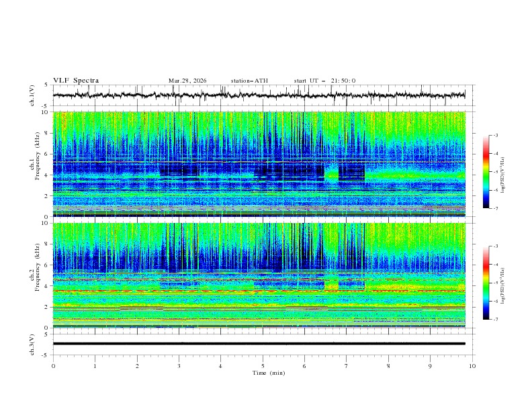Click the "ch.1(V)" waveform axis label

[32, 95]
